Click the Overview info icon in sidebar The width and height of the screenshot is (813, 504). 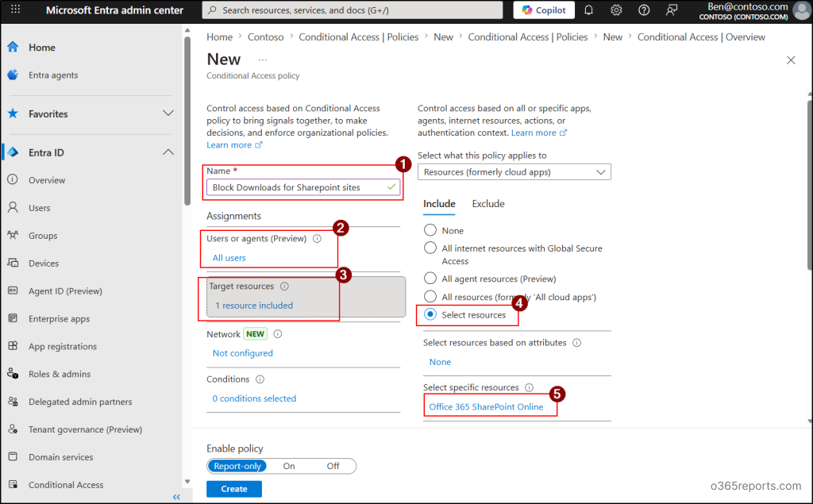(x=13, y=180)
